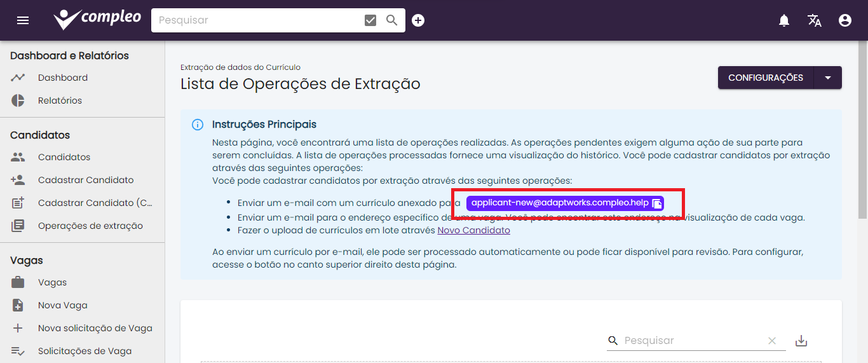Open Nova solicitação de Vaga
This screenshot has width=868, height=363.
pos(95,328)
